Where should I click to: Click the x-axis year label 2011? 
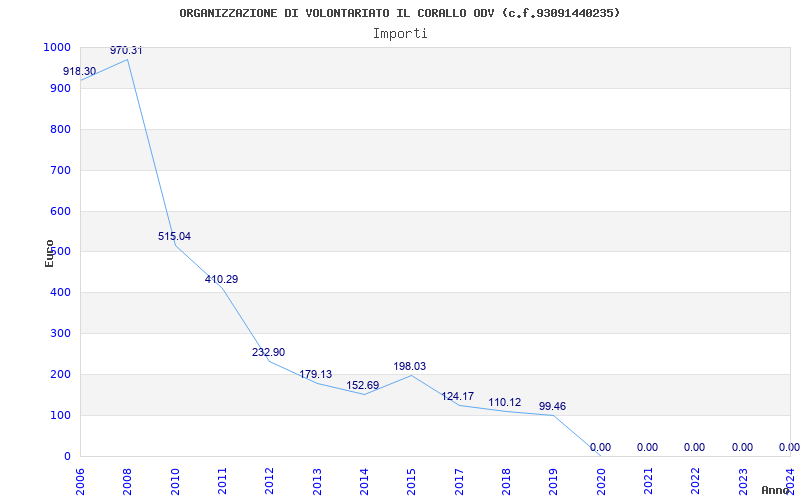[x=222, y=482]
